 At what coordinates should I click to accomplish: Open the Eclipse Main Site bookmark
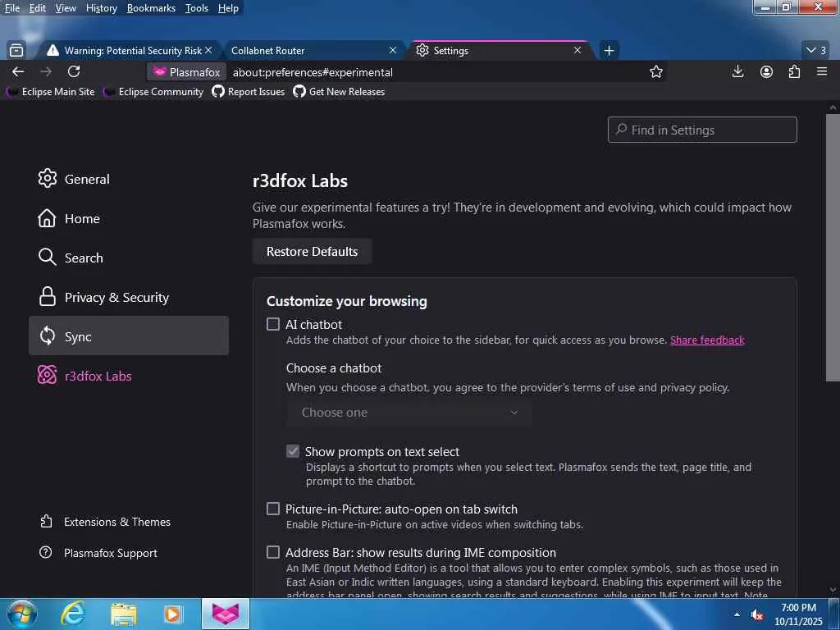[52, 92]
